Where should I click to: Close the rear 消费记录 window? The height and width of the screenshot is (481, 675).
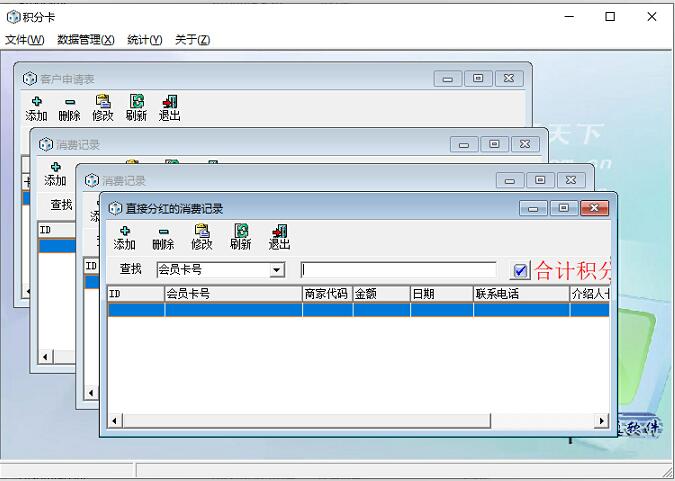coord(525,144)
